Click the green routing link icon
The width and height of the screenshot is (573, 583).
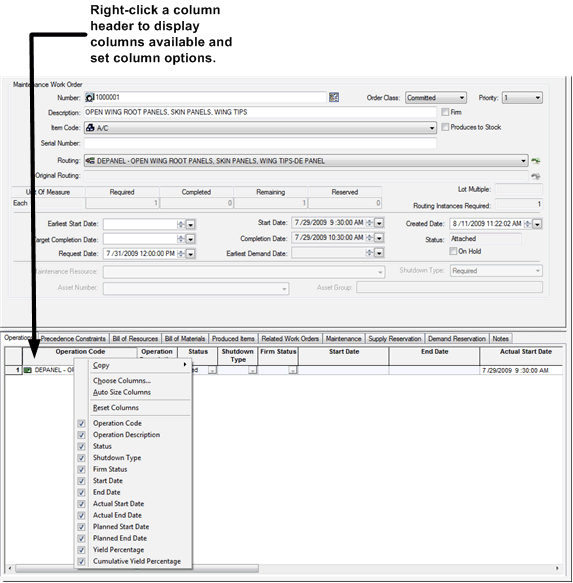pyautogui.click(x=535, y=161)
